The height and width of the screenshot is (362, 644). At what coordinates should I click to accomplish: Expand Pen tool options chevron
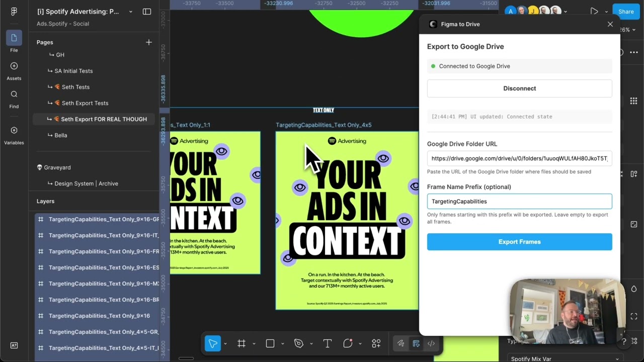[311, 344]
